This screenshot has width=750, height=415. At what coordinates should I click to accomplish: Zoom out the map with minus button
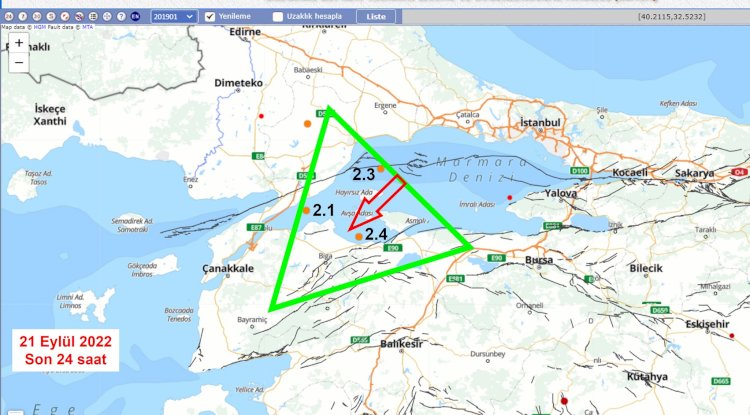[19, 63]
